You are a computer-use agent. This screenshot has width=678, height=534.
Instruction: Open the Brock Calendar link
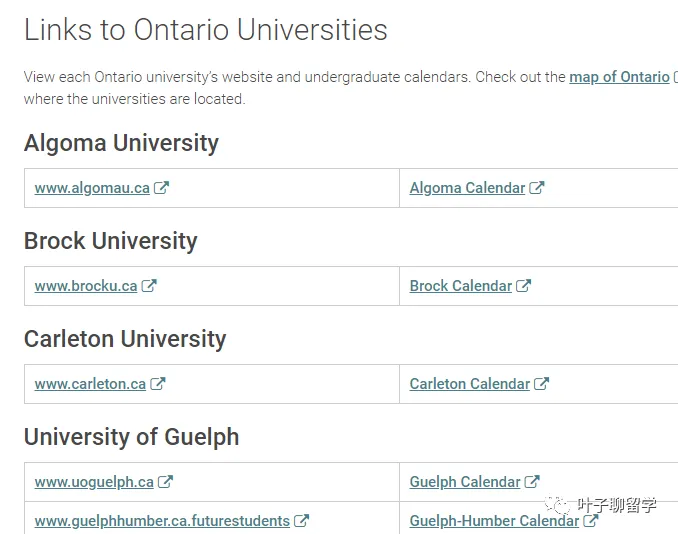point(461,286)
